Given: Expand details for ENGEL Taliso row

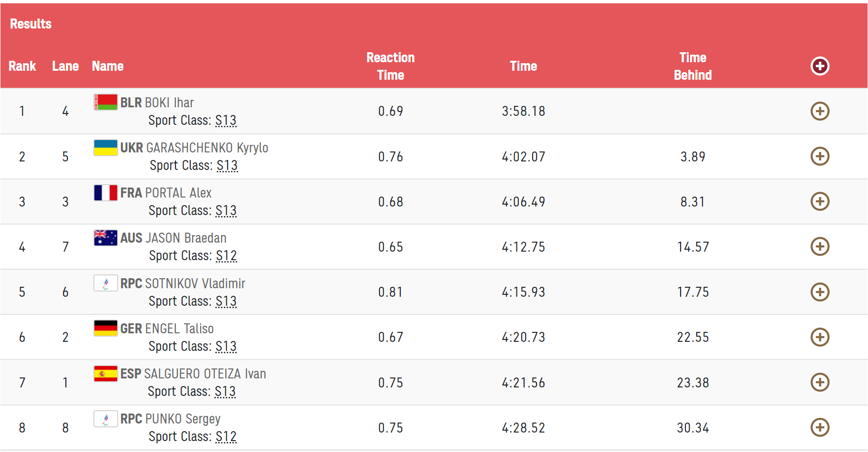Looking at the screenshot, I should (x=820, y=337).
